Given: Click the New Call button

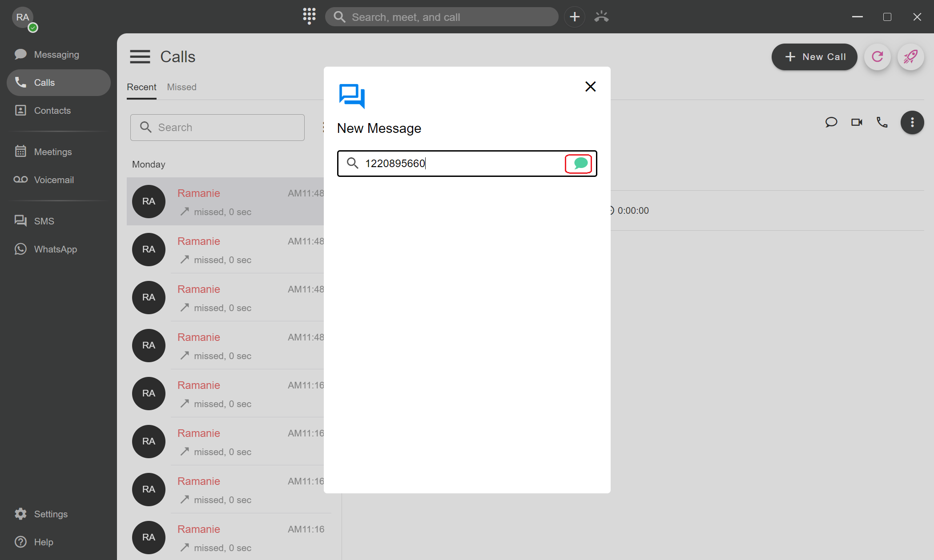Looking at the screenshot, I should (814, 57).
